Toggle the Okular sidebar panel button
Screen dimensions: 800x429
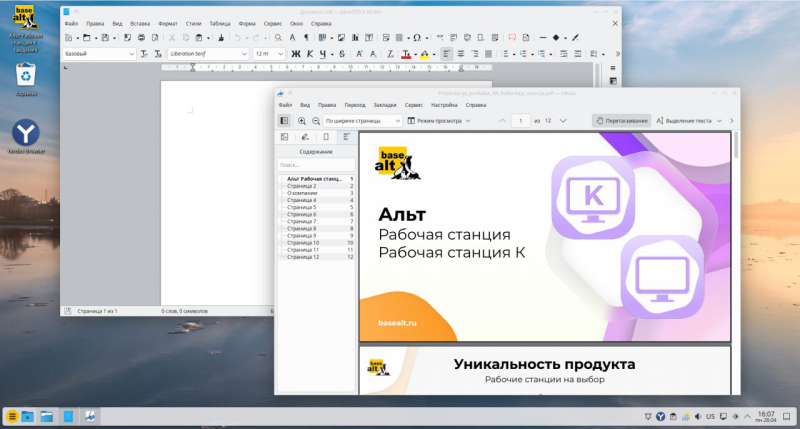pyautogui.click(x=284, y=120)
